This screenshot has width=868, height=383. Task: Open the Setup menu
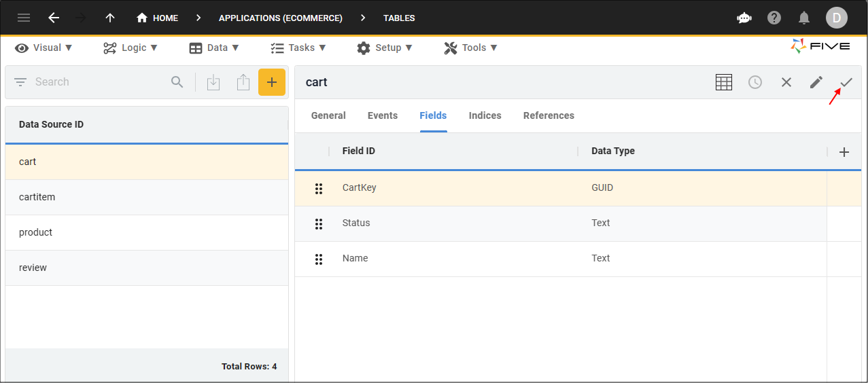coord(385,48)
